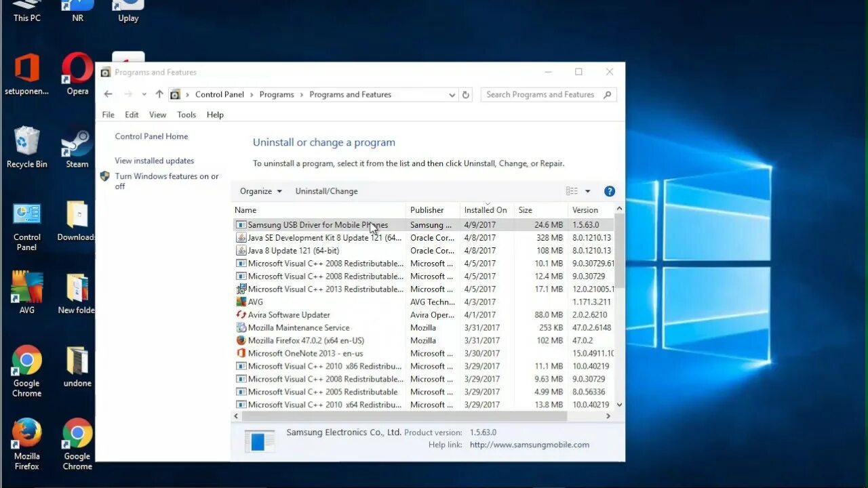Go back with the Back arrow

click(x=108, y=94)
